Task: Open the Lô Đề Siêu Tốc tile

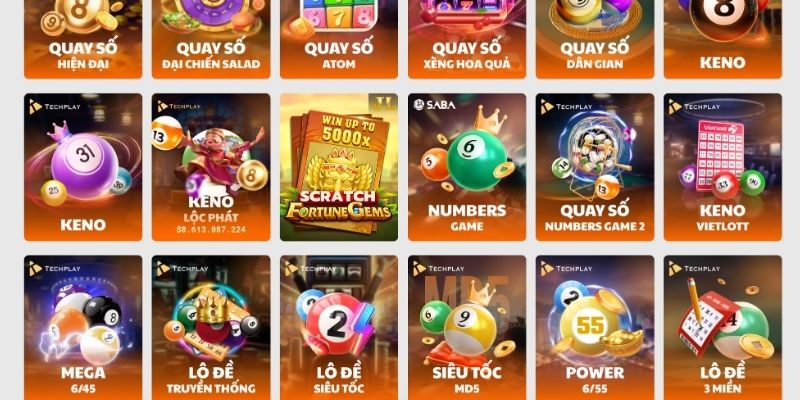Action: tap(339, 328)
